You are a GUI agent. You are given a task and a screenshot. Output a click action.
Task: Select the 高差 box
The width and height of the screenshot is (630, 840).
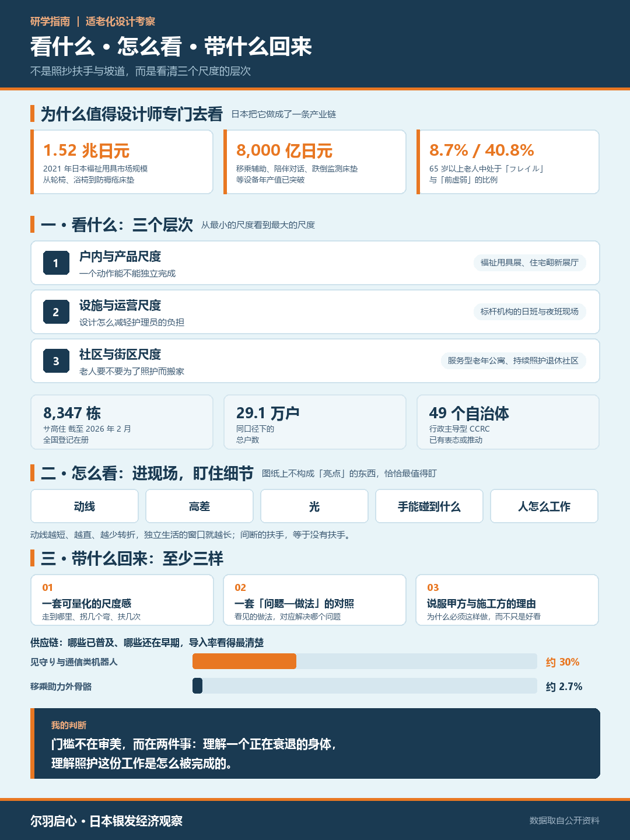tap(199, 506)
